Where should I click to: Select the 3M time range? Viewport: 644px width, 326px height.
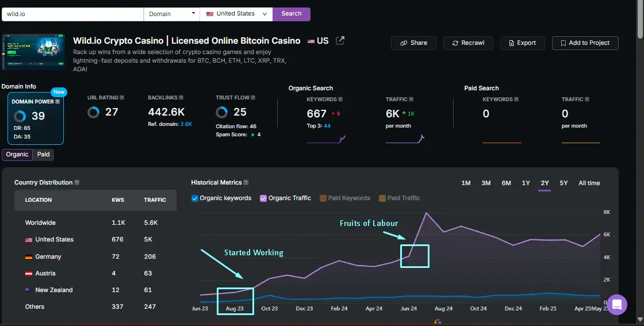pyautogui.click(x=486, y=183)
